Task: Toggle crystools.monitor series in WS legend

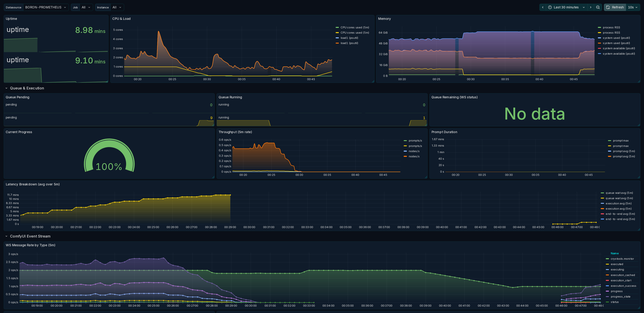Action: click(x=622, y=259)
